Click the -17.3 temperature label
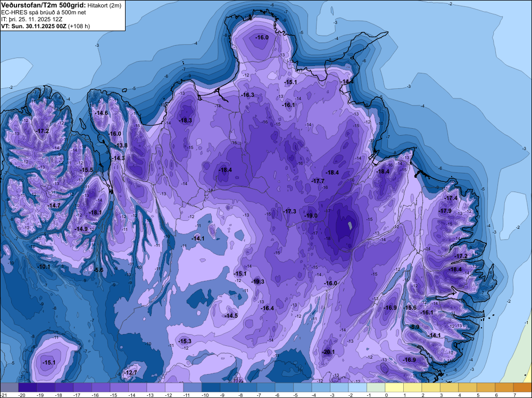 pos(289,211)
